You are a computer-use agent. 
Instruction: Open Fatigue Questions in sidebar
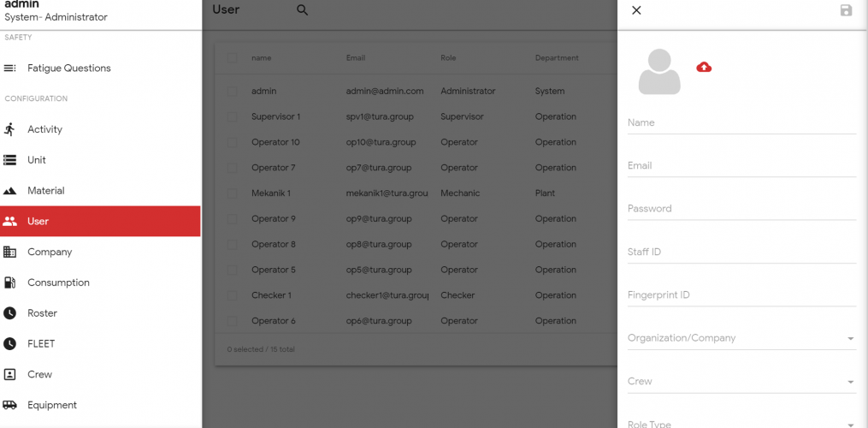68,68
